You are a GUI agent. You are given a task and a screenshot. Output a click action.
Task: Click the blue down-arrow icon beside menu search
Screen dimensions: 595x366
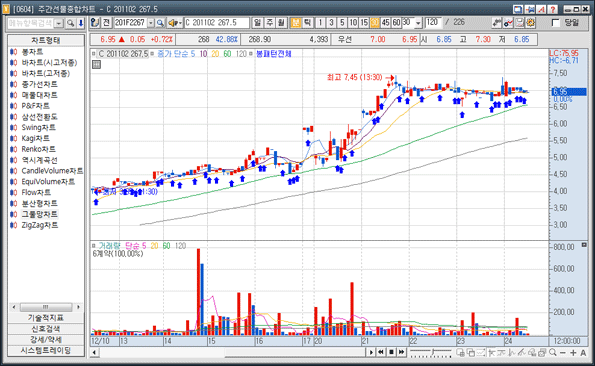click(x=80, y=23)
